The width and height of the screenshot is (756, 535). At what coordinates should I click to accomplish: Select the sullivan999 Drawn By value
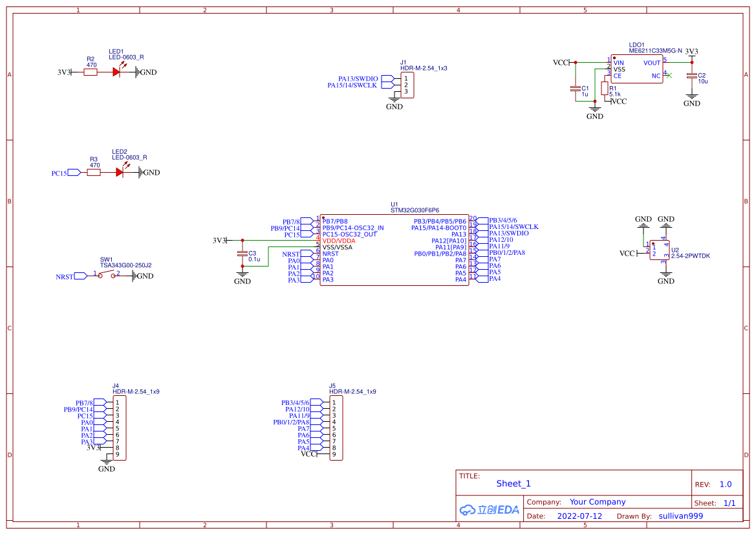coord(680,516)
